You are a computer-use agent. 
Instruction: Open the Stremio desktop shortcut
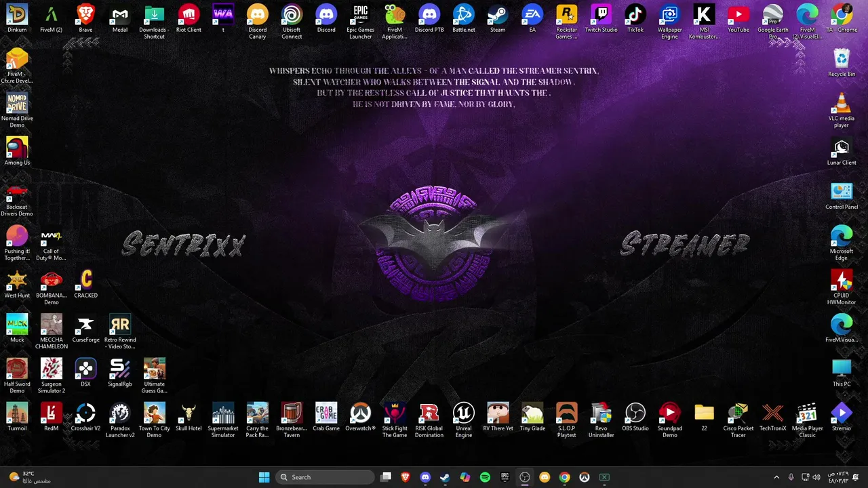point(842,417)
